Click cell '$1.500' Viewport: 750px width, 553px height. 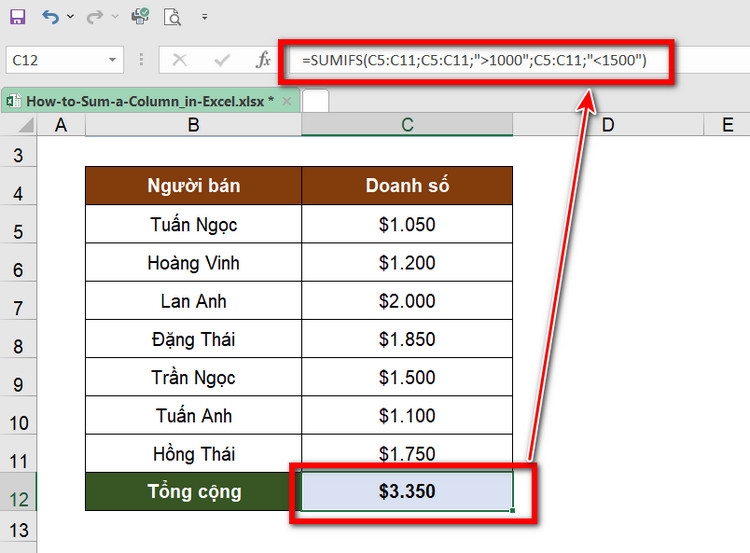[407, 377]
